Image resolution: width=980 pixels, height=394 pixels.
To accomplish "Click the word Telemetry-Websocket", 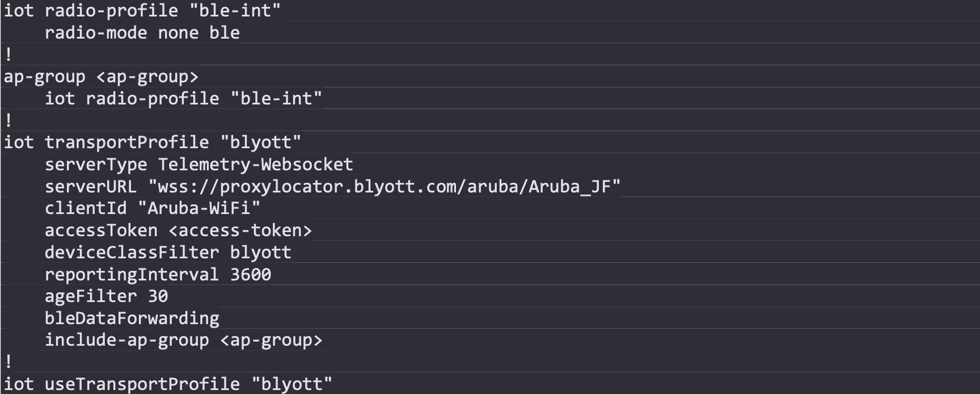I will [255, 165].
